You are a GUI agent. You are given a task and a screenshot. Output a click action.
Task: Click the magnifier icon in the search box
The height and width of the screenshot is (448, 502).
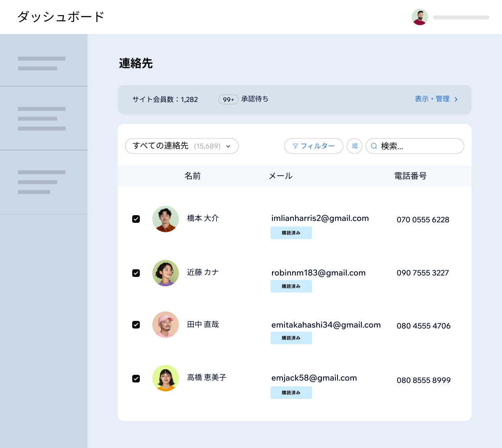[x=374, y=146]
